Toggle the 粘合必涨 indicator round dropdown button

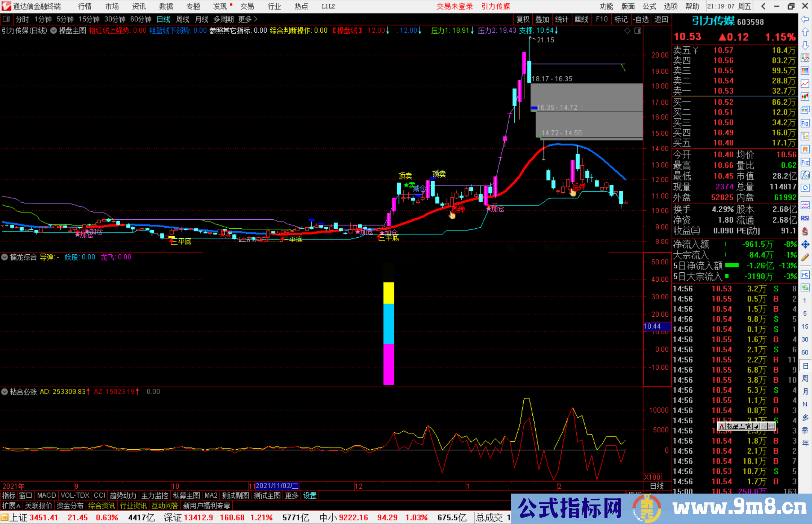5,392
